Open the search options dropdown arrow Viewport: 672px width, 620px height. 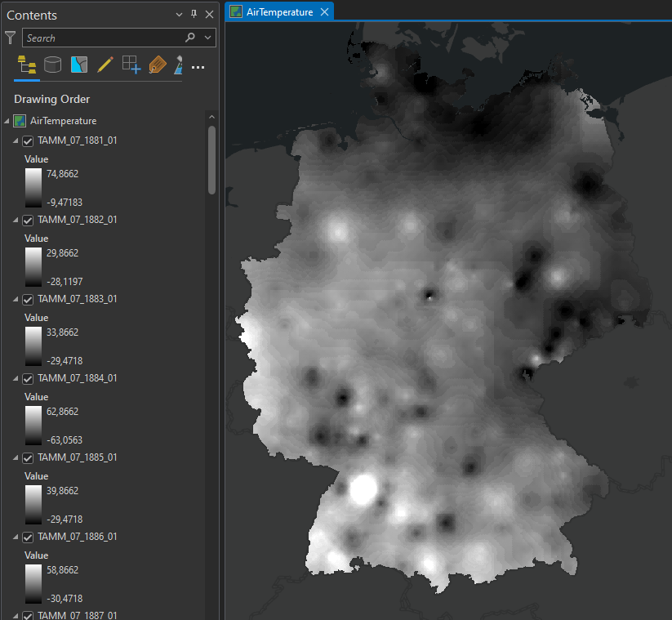pos(207,38)
